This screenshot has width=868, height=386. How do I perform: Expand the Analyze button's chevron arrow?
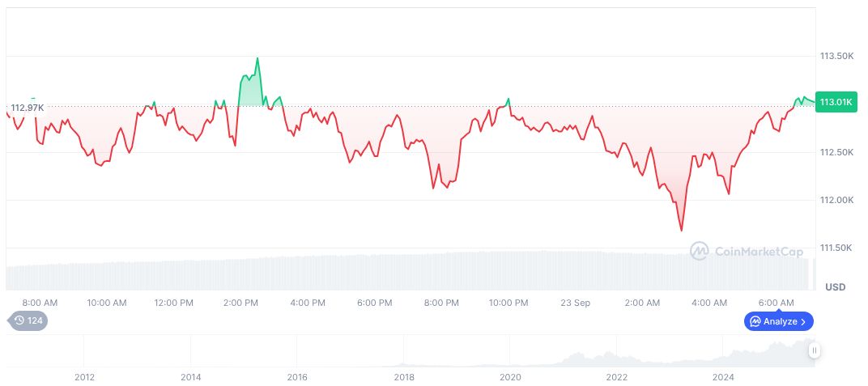click(x=803, y=321)
